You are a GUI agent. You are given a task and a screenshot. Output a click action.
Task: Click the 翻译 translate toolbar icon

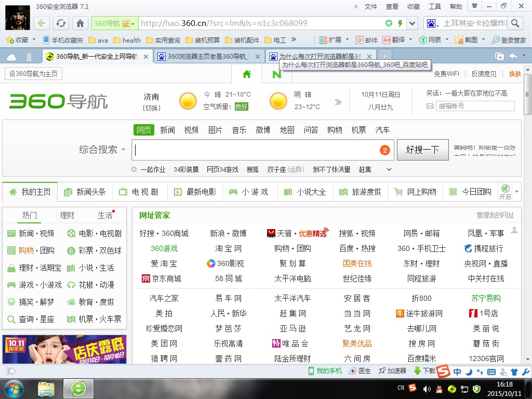tap(394, 40)
